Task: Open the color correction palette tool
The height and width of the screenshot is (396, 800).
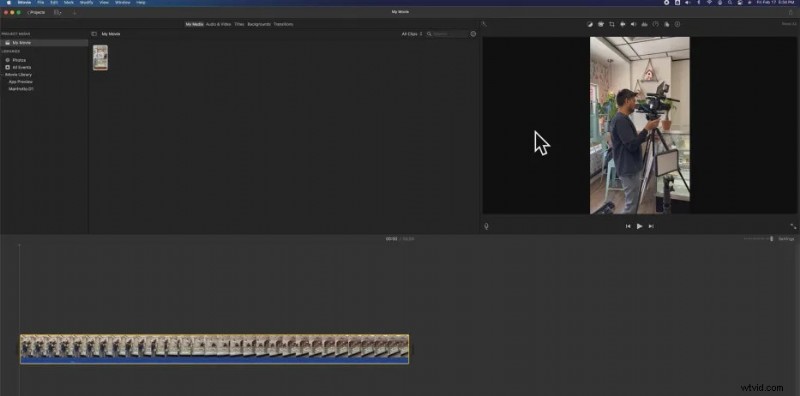Action: pyautogui.click(x=601, y=24)
